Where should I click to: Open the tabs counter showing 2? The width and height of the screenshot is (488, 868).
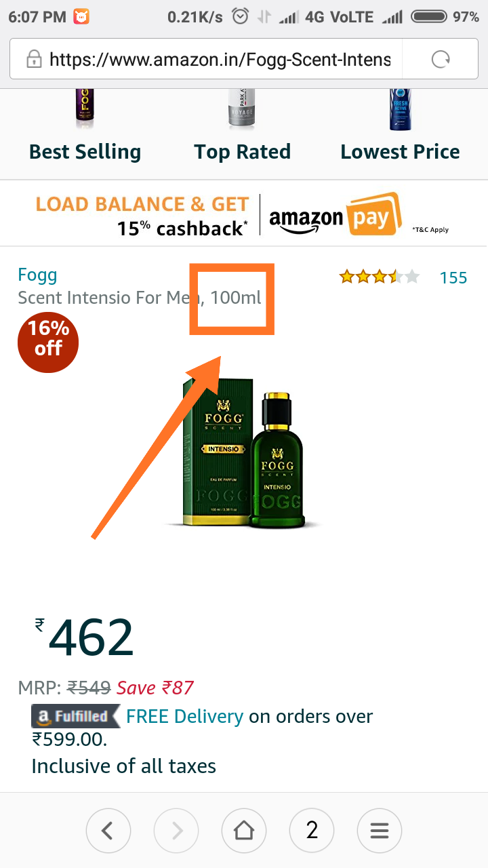point(312,830)
